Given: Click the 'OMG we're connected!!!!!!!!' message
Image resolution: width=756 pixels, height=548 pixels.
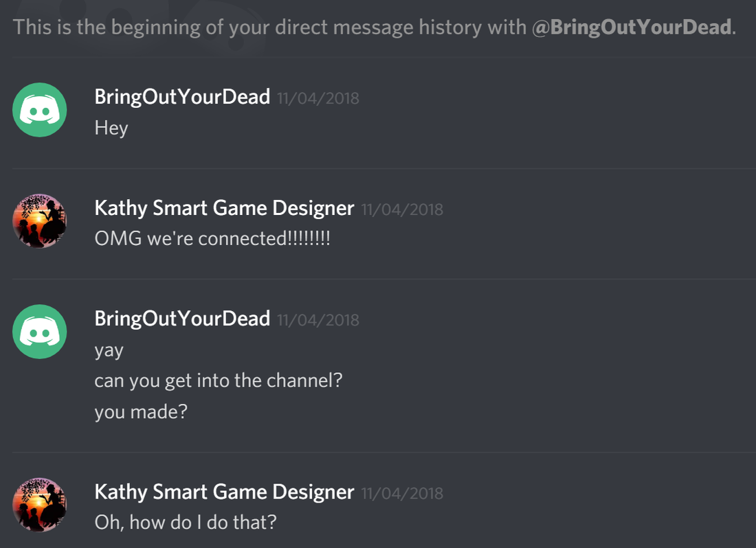Looking at the screenshot, I should coord(212,238).
